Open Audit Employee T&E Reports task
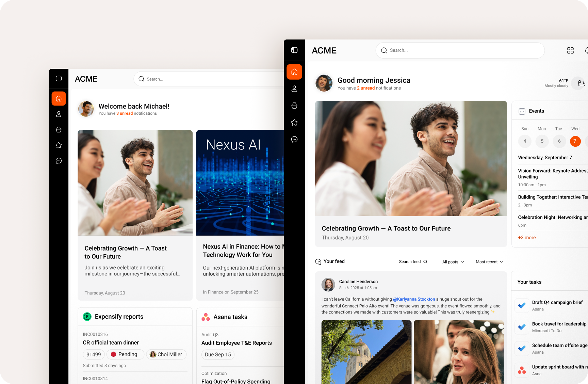 [x=236, y=343]
